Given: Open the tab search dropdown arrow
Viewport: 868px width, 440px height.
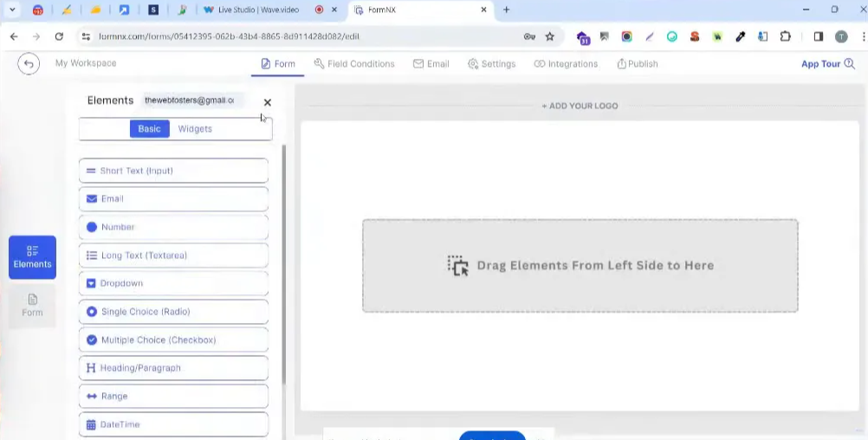Looking at the screenshot, I should point(12,10).
